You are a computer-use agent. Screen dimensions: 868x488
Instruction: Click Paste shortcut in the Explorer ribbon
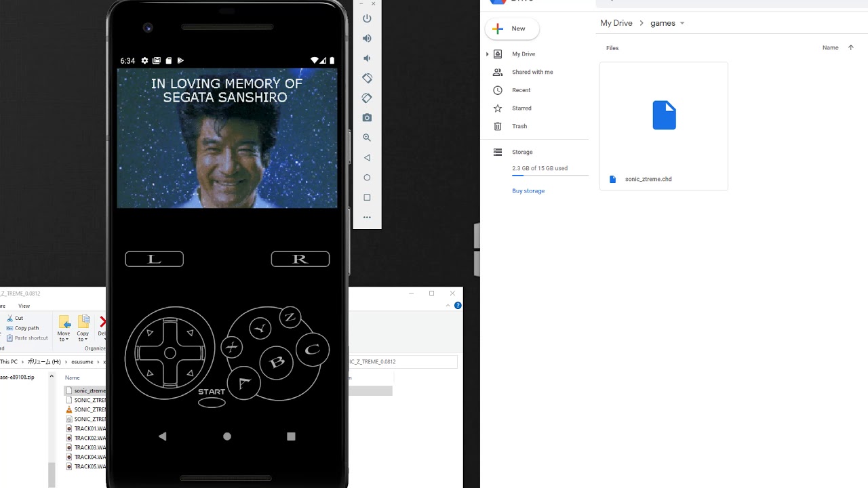(x=27, y=338)
